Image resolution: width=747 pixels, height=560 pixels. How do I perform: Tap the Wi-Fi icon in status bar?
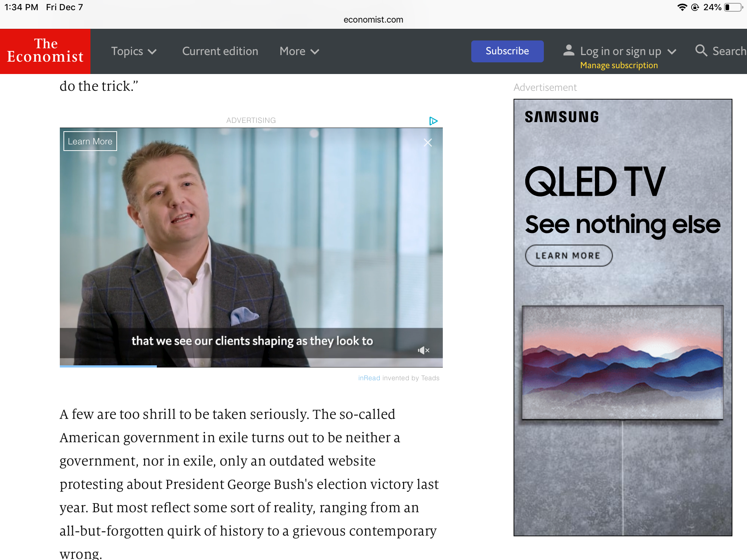click(x=682, y=7)
